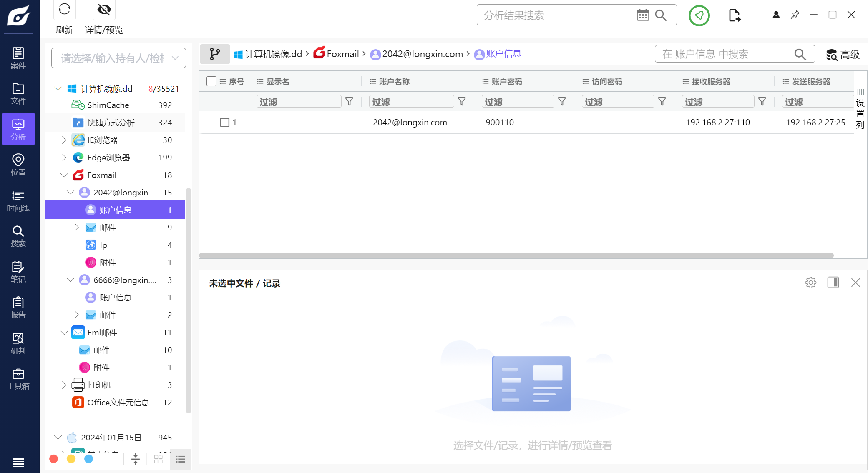Click the export file icon in title bar
868x473 pixels.
(734, 15)
